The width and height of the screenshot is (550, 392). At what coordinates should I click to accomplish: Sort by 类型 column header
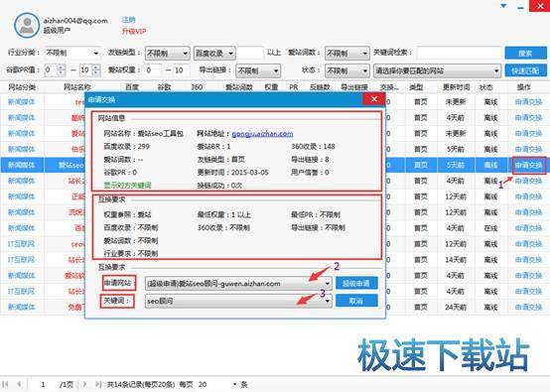(416, 87)
